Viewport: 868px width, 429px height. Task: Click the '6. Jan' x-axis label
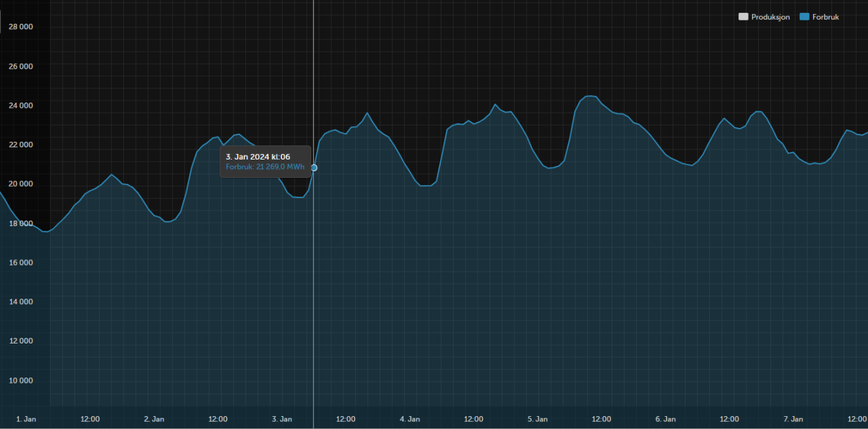(665, 419)
